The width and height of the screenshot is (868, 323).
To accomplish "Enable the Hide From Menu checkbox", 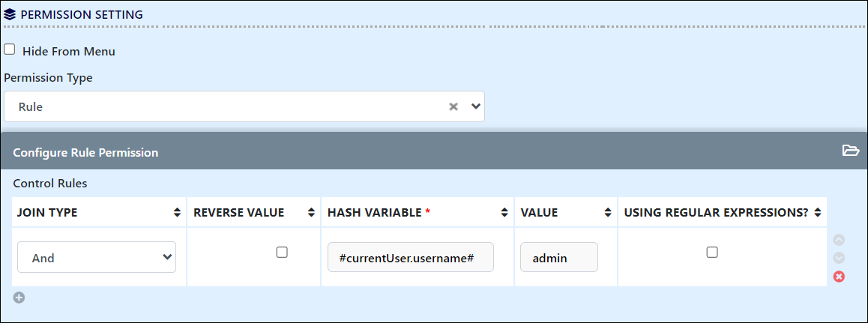I will pyautogui.click(x=10, y=49).
